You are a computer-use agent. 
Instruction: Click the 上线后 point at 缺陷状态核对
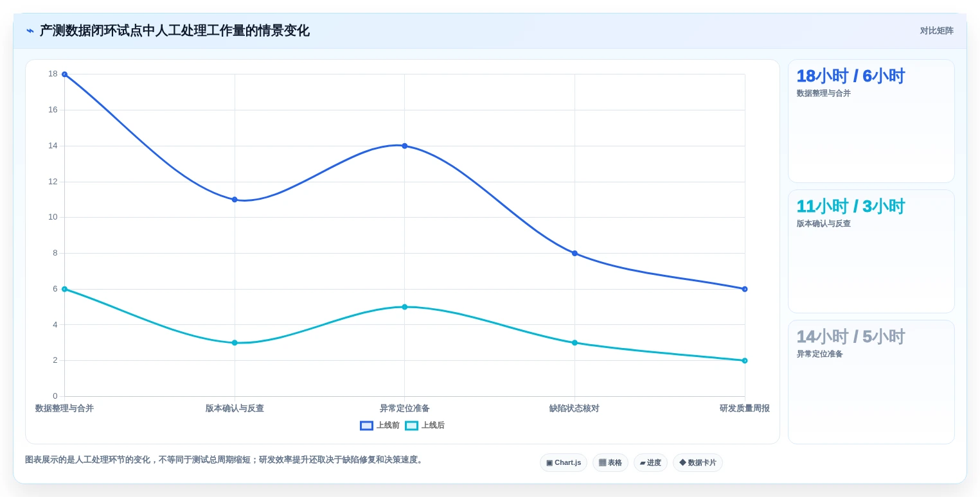[x=575, y=343]
